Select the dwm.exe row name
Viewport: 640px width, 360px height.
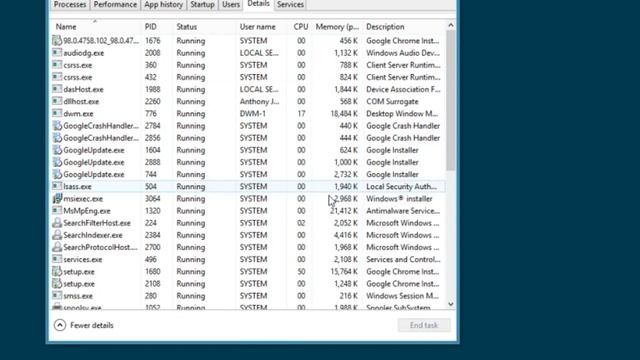(78, 113)
